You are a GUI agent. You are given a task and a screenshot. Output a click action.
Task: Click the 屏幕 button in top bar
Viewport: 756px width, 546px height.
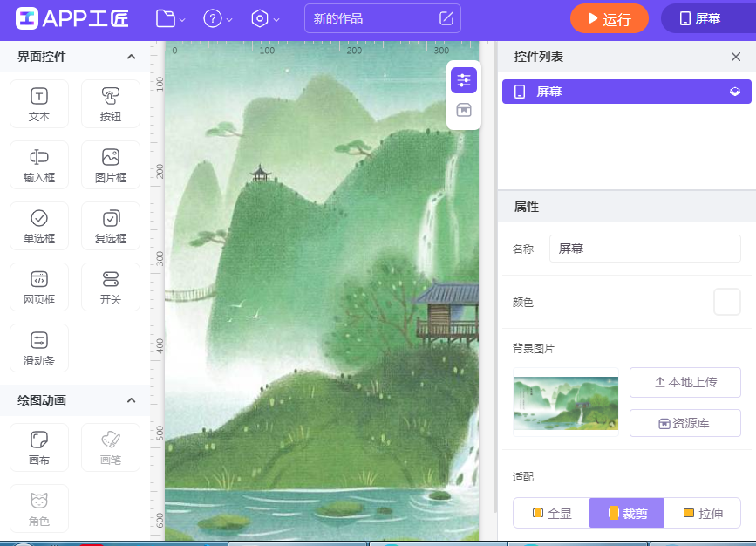coord(708,19)
